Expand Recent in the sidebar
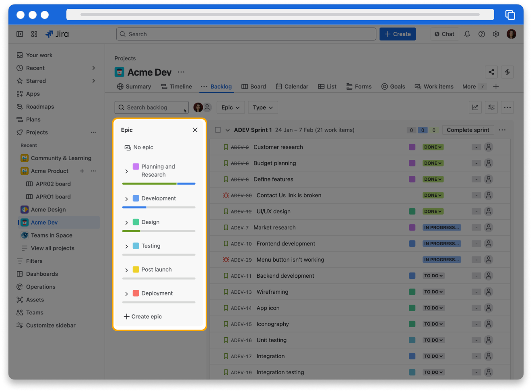532x392 pixels. pos(93,68)
